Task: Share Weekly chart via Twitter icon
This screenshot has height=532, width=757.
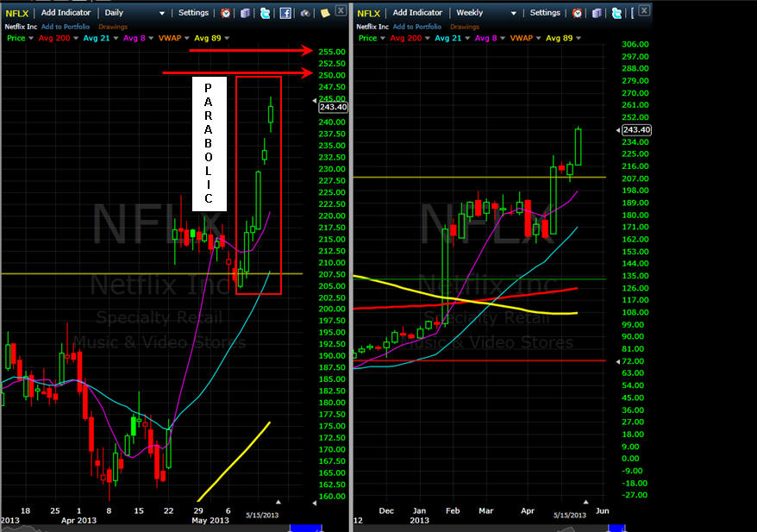Action: (x=616, y=13)
